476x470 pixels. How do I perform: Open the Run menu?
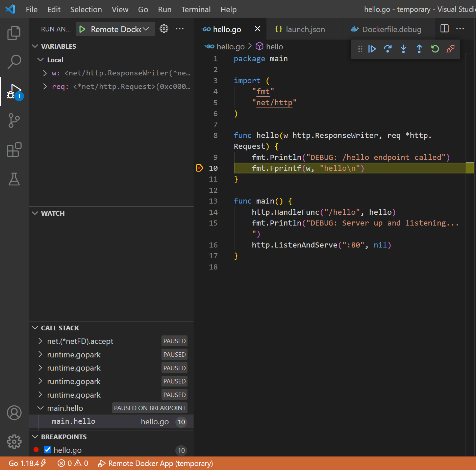tap(165, 9)
